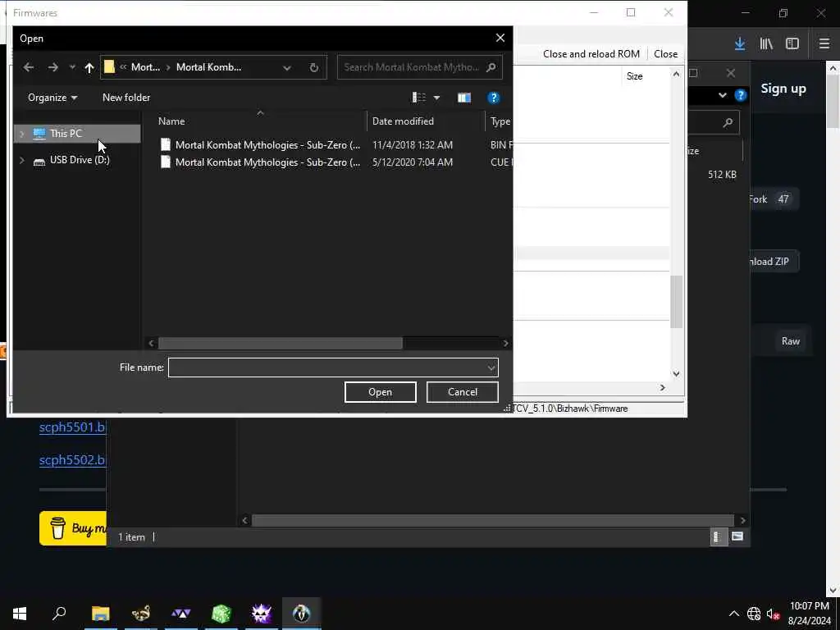840x630 pixels.
Task: Click the search magnifier icon in dialog
Action: coord(491,67)
